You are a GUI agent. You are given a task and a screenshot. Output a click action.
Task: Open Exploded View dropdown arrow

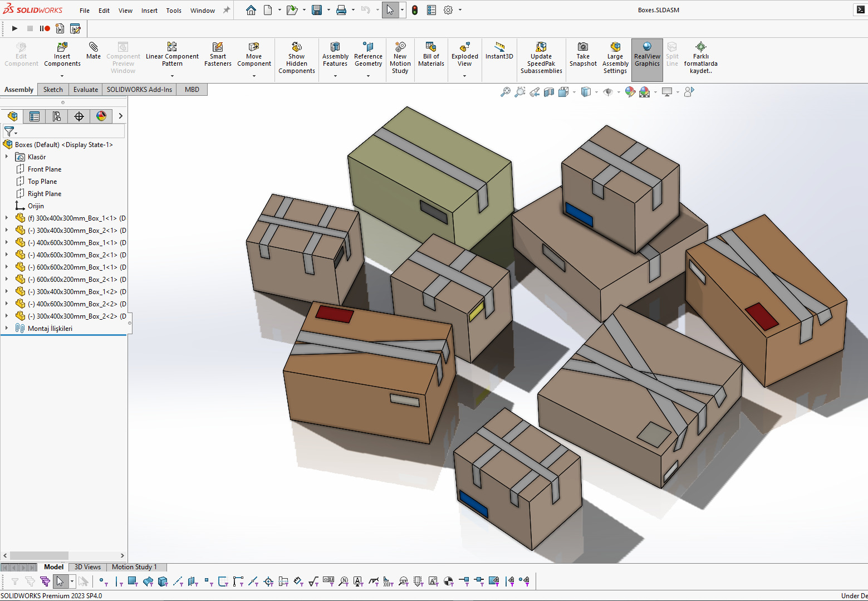click(x=465, y=76)
